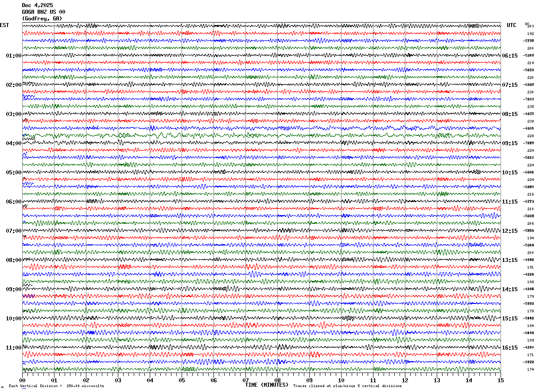Image resolution: width=536 pixels, height=392 pixels.
Task: Click the DC offset value '194'
Action: 530,238
